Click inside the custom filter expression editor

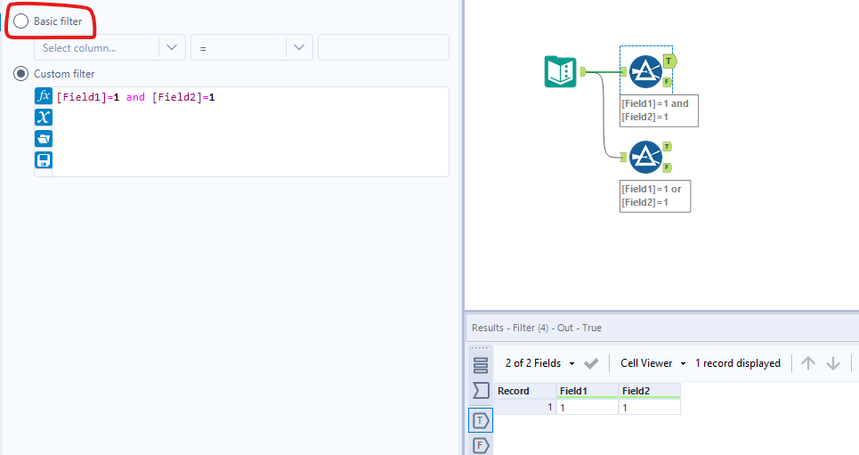click(x=250, y=131)
